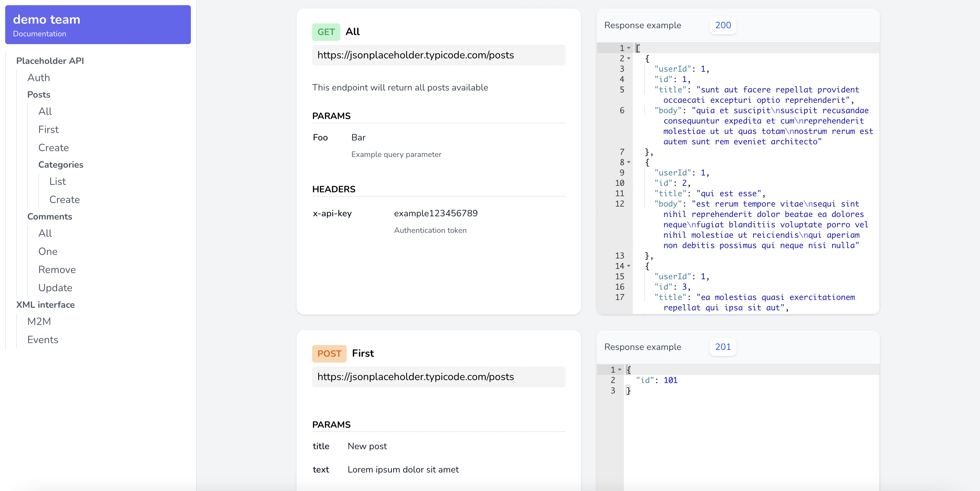This screenshot has width=980, height=491.
Task: Collapse fold arrow on line 1 of 201 response
Action: point(620,370)
